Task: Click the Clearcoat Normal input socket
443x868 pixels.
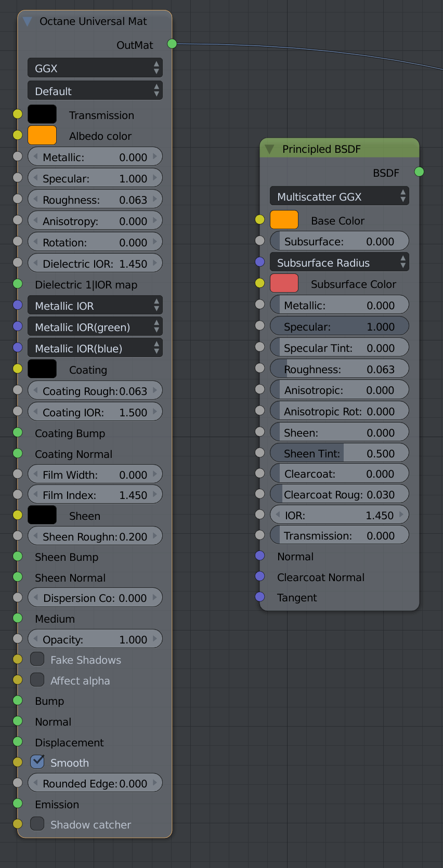Action: click(260, 576)
